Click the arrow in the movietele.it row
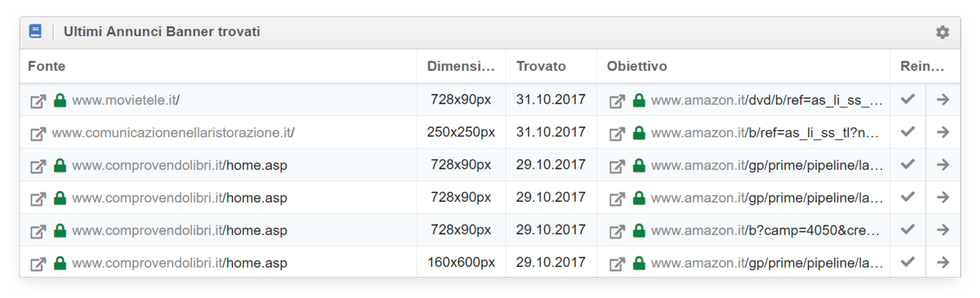Viewport: 980px width, 298px height. (943, 100)
